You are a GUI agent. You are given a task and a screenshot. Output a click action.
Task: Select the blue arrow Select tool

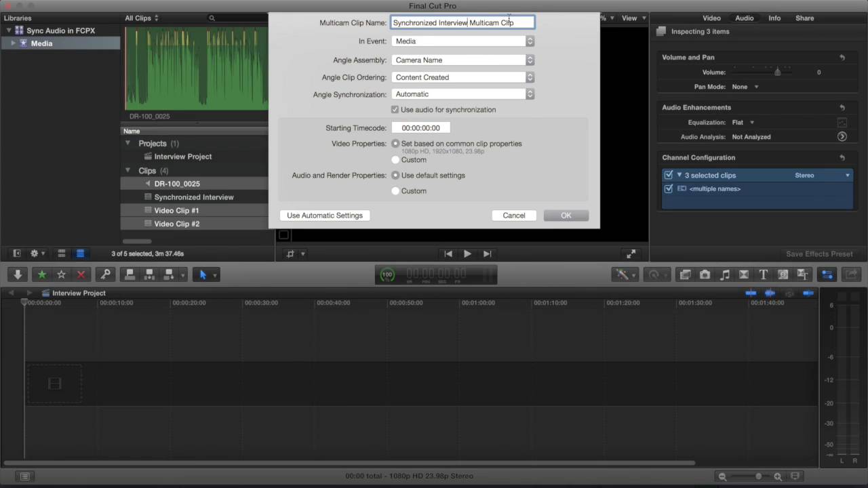pos(202,274)
